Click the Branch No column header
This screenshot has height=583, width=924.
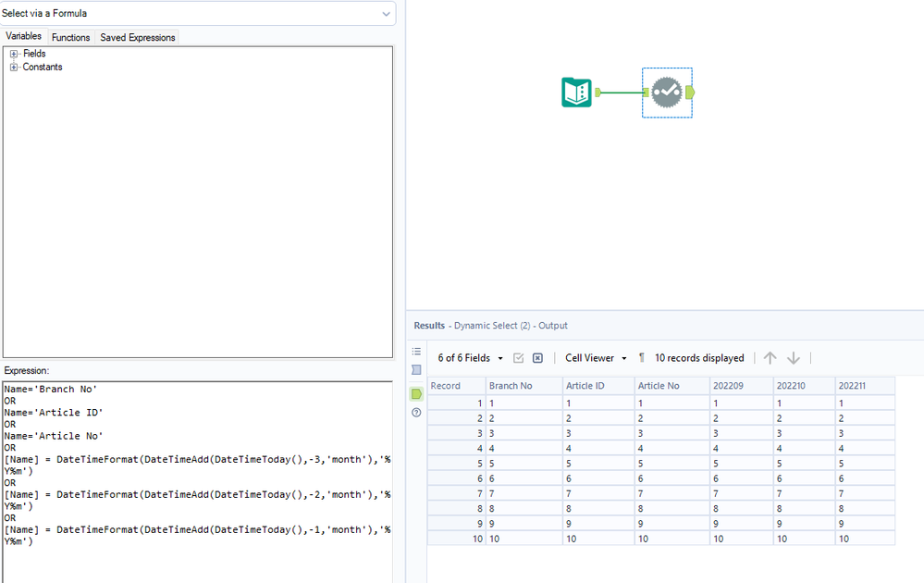[524, 386]
